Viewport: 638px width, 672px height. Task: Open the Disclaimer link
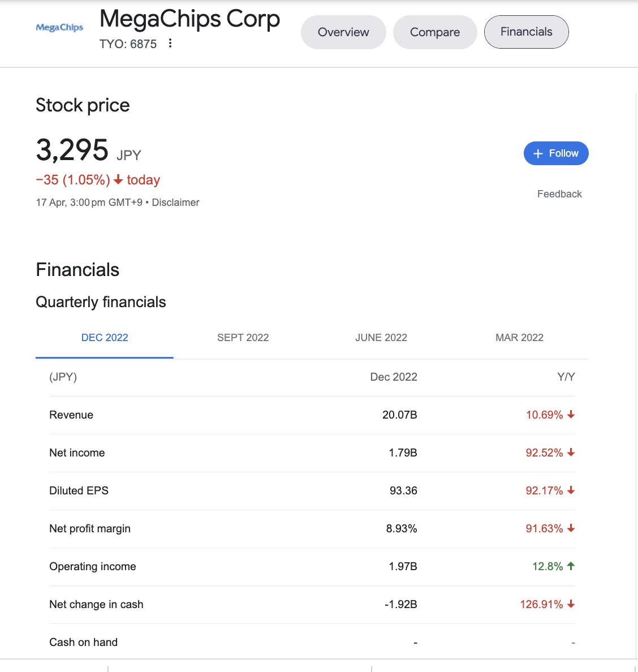click(175, 203)
